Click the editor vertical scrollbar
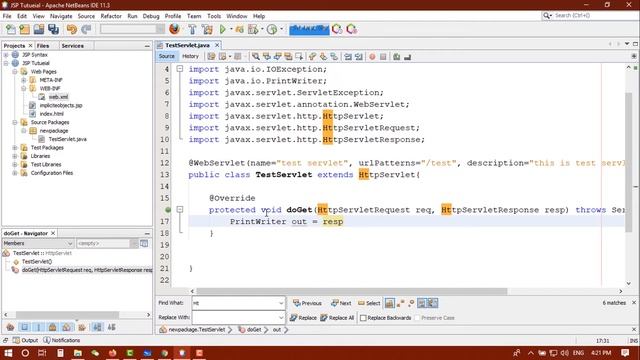Viewport: 640px width, 360px height. tap(629, 163)
